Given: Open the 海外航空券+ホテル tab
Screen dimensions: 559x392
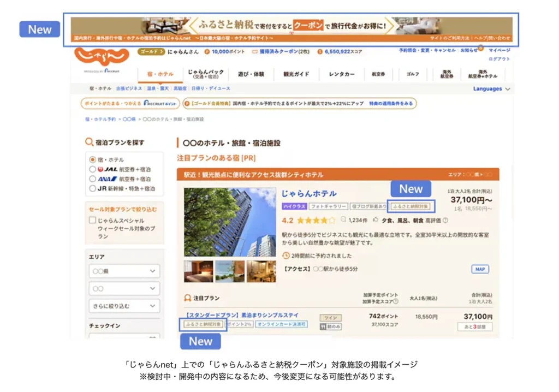Looking at the screenshot, I should click(483, 74).
